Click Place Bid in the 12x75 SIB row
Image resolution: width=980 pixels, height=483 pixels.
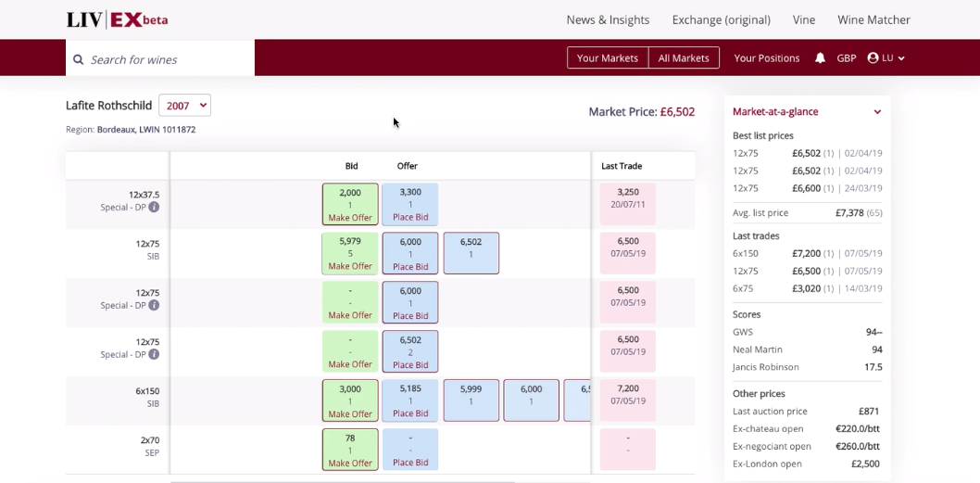[410, 266]
